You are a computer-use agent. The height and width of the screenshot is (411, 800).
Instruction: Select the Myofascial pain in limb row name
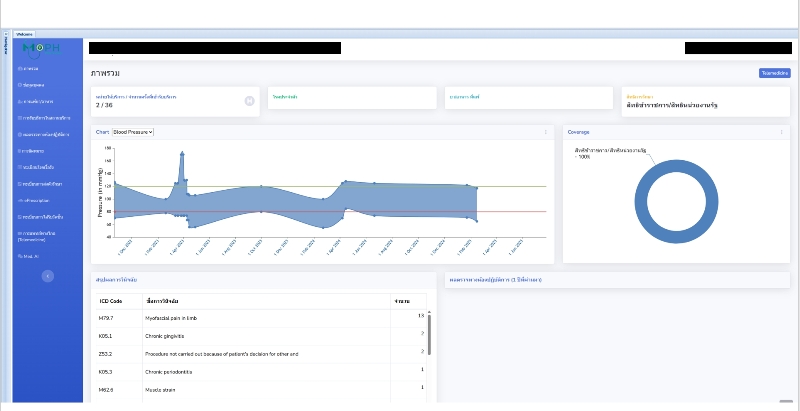click(171, 318)
